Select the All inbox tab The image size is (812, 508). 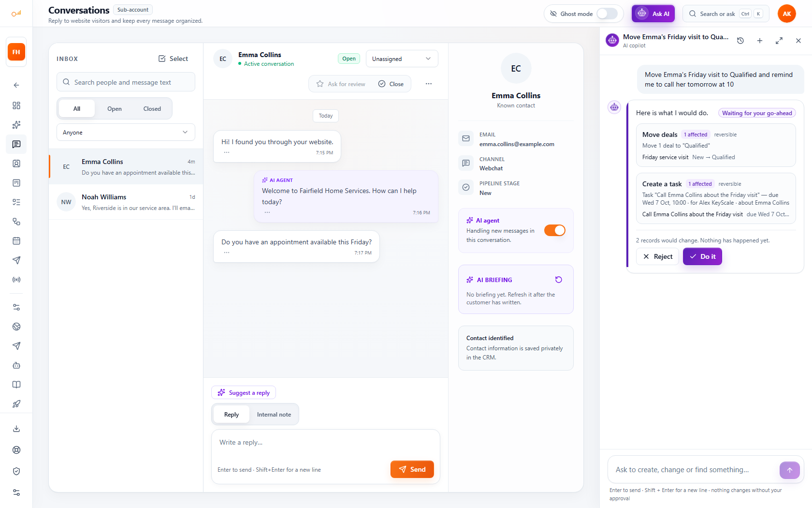pos(77,109)
